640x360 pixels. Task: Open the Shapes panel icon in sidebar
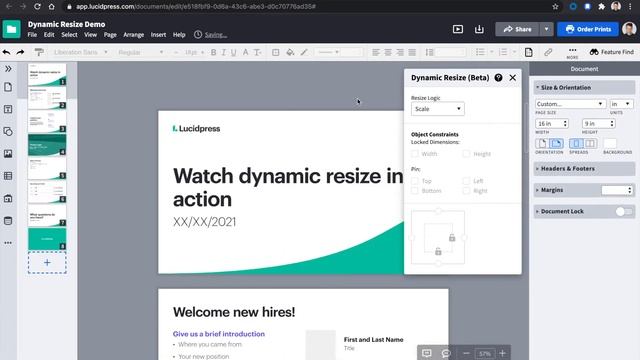tap(8, 131)
